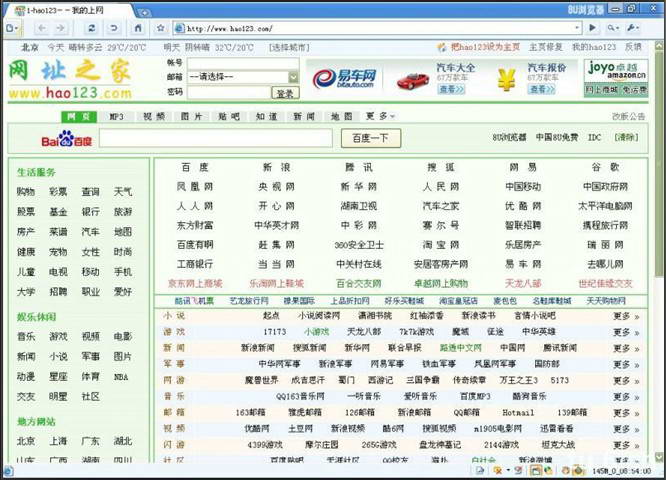
Task: Click the 清除 link beside search box
Action: pos(626,137)
